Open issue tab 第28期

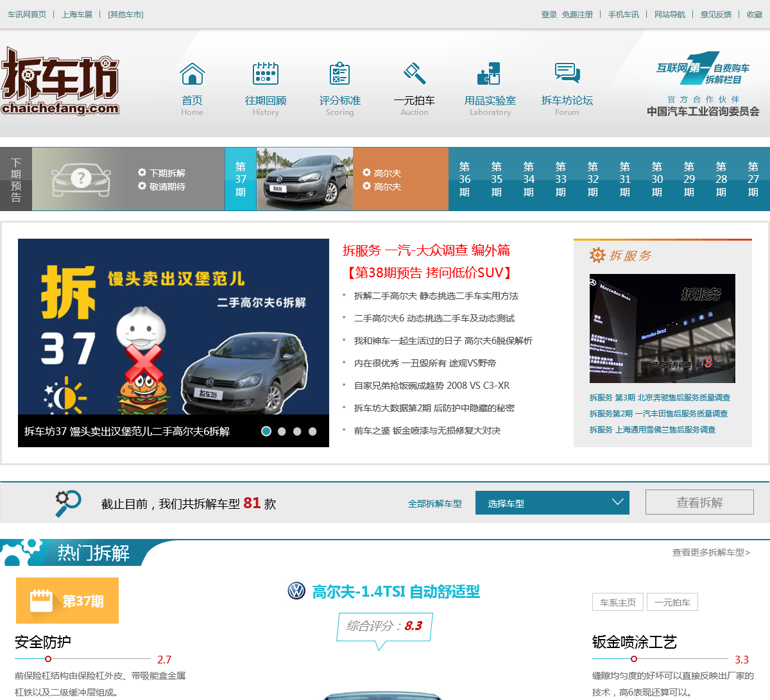[x=721, y=179]
